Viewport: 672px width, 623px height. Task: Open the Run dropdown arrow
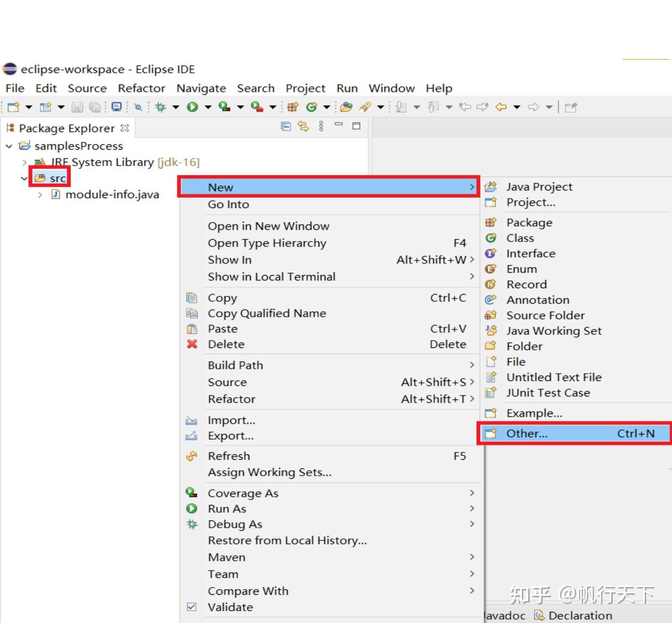(208, 106)
